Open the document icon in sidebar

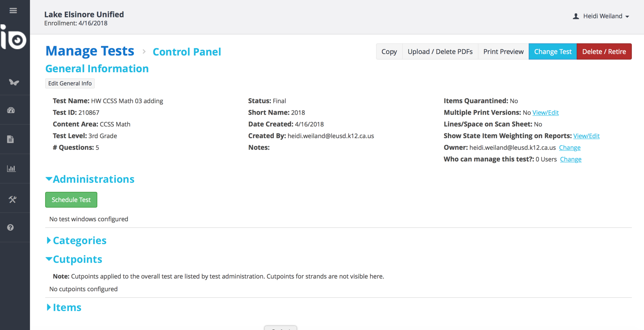10,139
